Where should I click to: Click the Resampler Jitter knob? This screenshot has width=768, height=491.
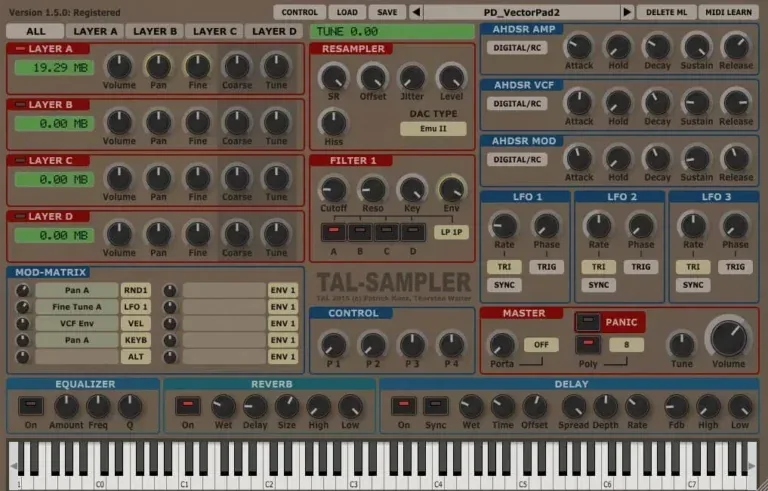pos(412,77)
